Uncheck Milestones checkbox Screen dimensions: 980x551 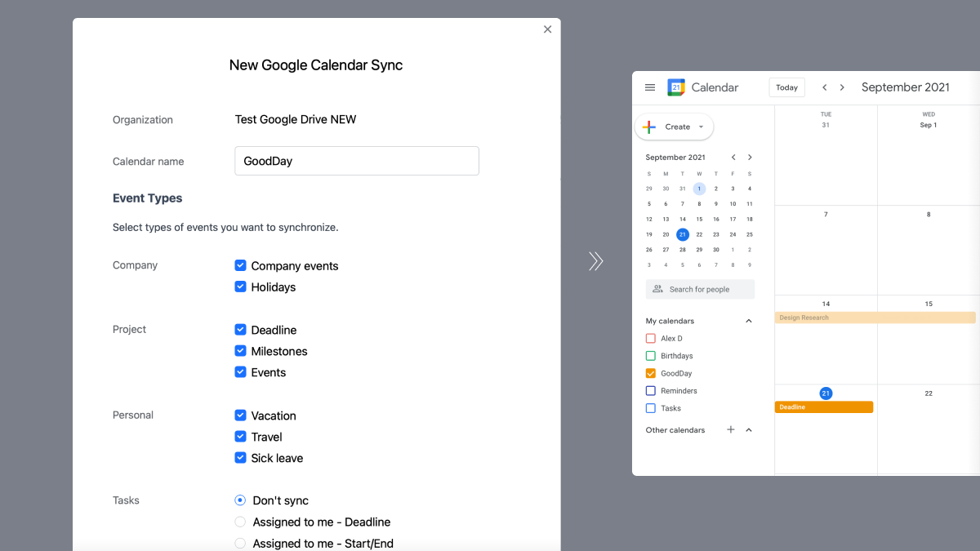pos(240,351)
